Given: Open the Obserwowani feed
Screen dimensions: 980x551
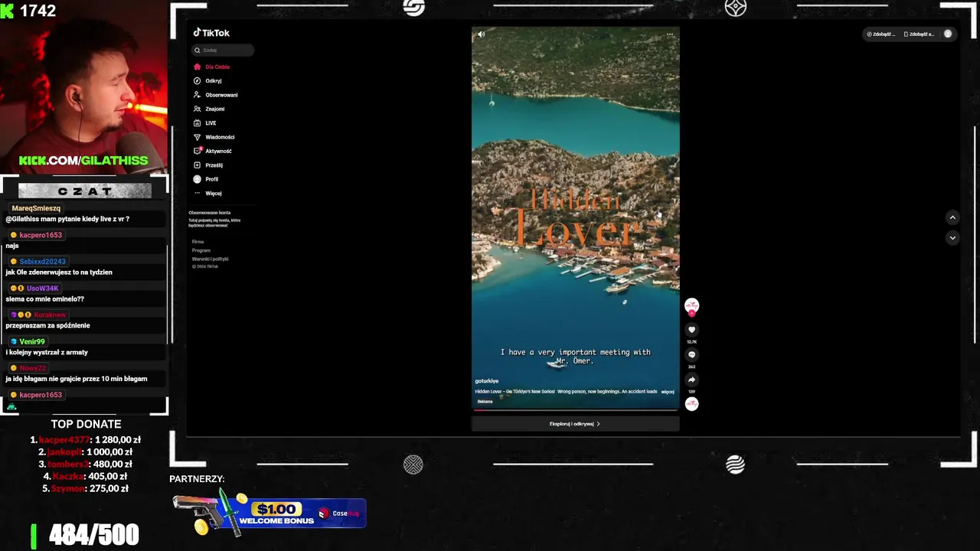Looking at the screenshot, I should (221, 95).
